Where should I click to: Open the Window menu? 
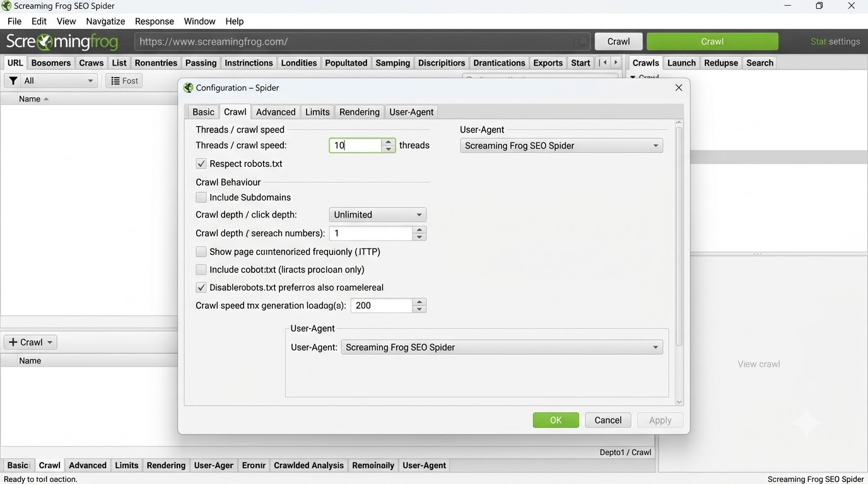200,21
